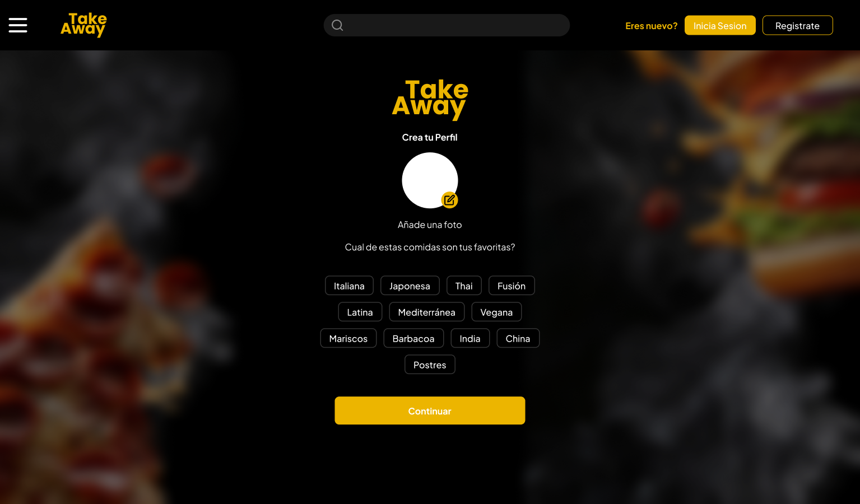860x504 pixels.
Task: Click the yellow Continuar button
Action: (x=430, y=410)
